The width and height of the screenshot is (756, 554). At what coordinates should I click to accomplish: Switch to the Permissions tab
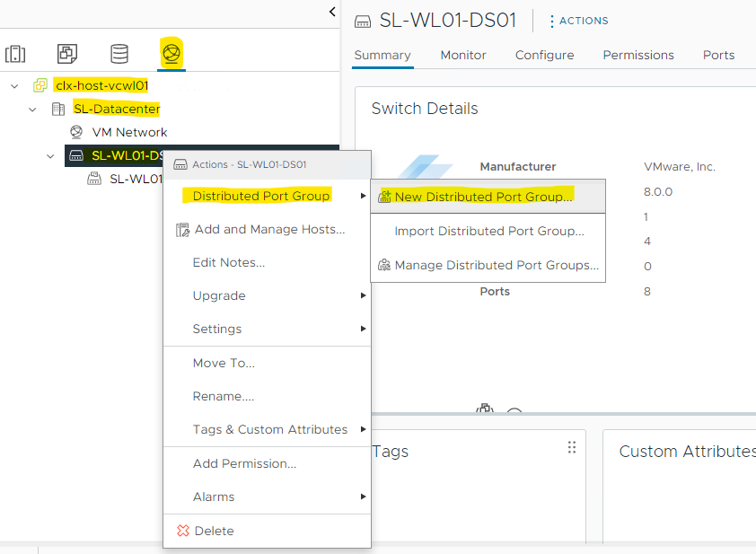click(638, 56)
